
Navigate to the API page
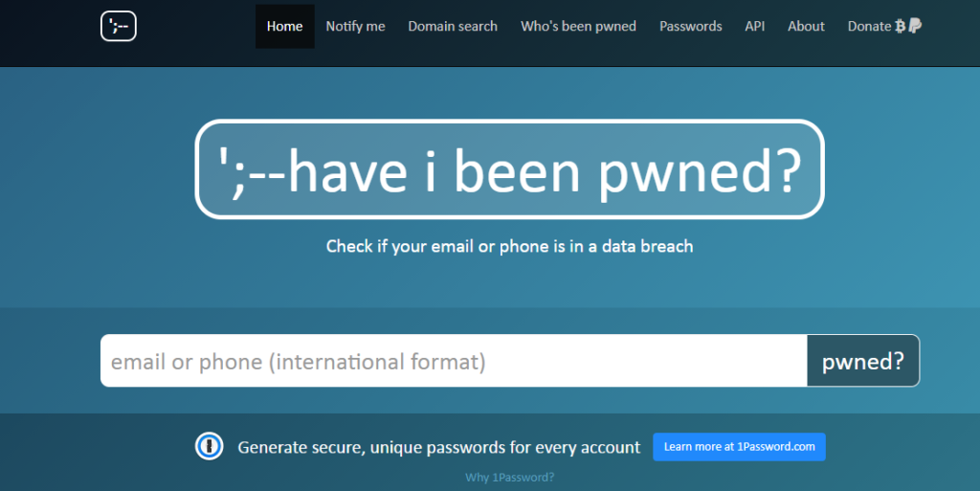pos(754,27)
